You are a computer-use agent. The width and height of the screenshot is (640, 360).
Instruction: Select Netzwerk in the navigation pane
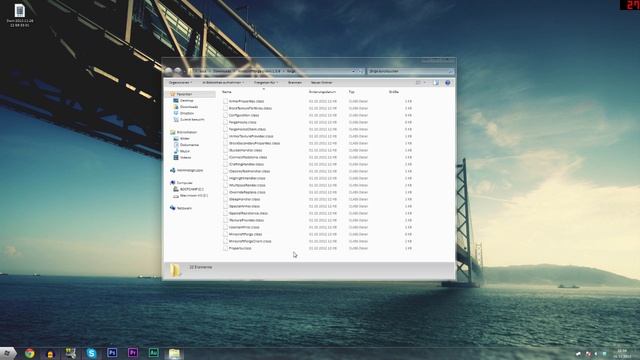[184, 208]
